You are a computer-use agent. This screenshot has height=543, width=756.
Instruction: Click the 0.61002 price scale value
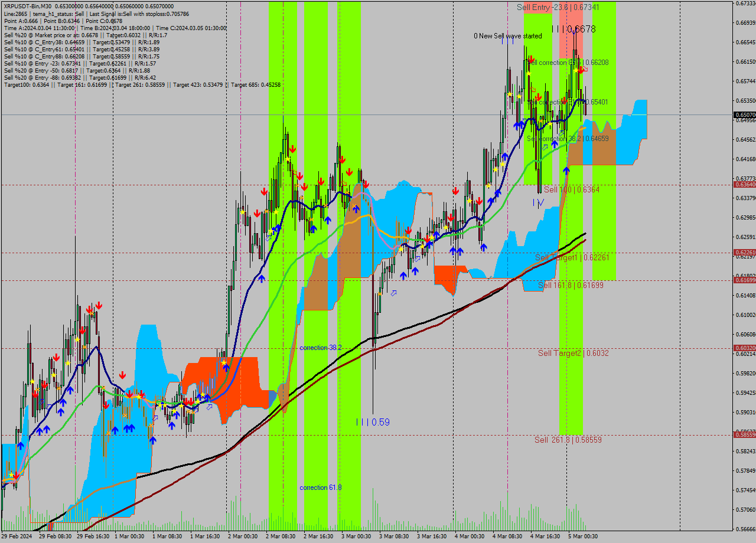746,315
